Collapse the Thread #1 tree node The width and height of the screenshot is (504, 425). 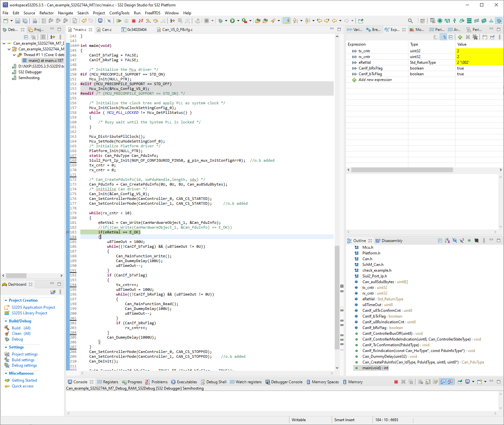pos(14,55)
